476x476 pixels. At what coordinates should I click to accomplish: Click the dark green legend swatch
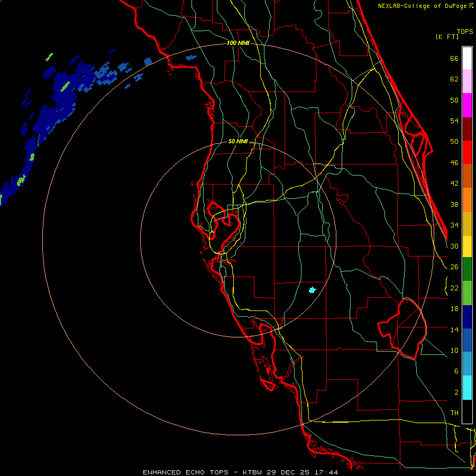pos(467,269)
